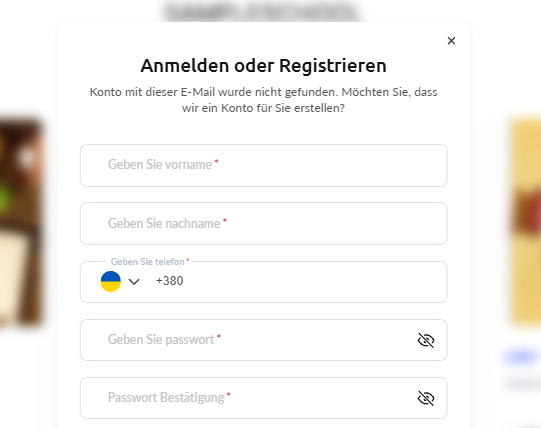This screenshot has width=541, height=428.
Task: Click the red asterisk beside nachname placeholder
Action: (x=225, y=220)
